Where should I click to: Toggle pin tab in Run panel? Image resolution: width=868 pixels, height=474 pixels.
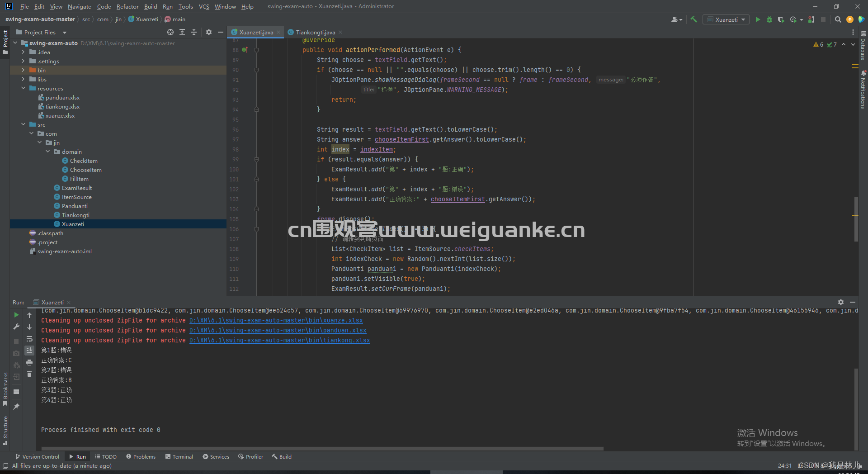pos(16,407)
